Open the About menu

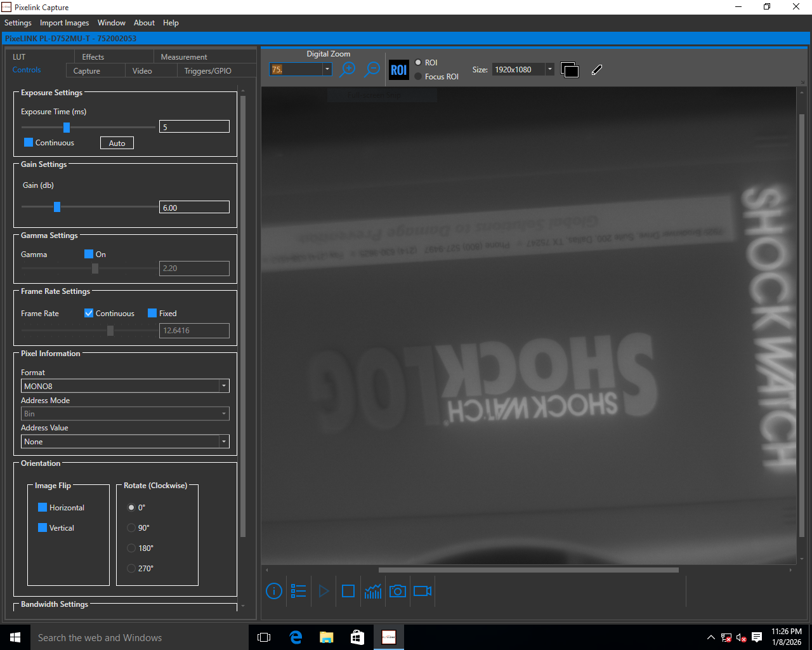coord(144,23)
